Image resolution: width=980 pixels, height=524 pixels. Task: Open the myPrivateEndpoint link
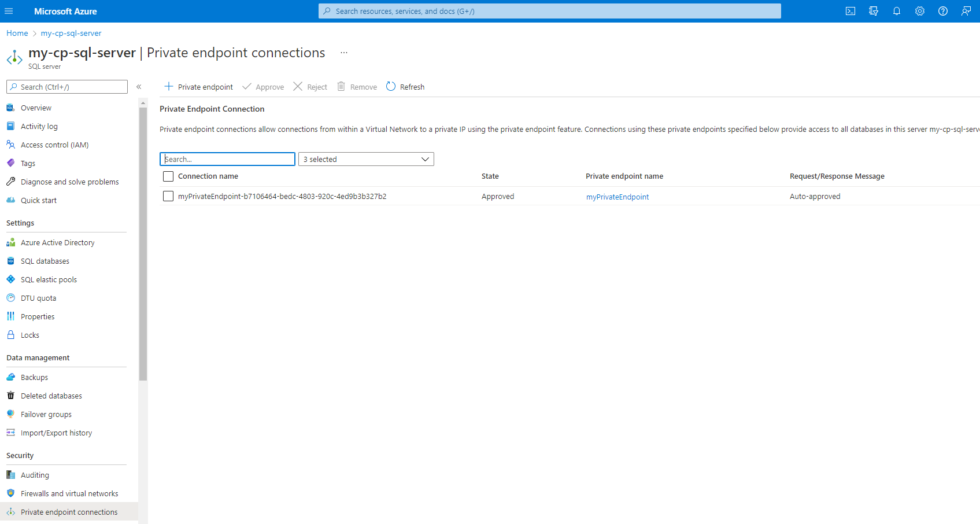point(617,197)
